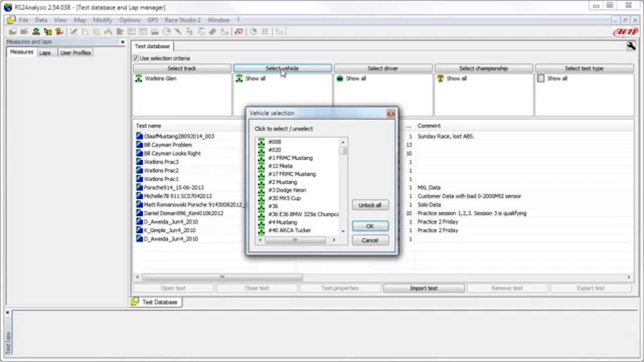Viewport: 644px width, 362px height.
Task: Select the Michelle78 911 SC07042013 test
Action: (x=178, y=196)
